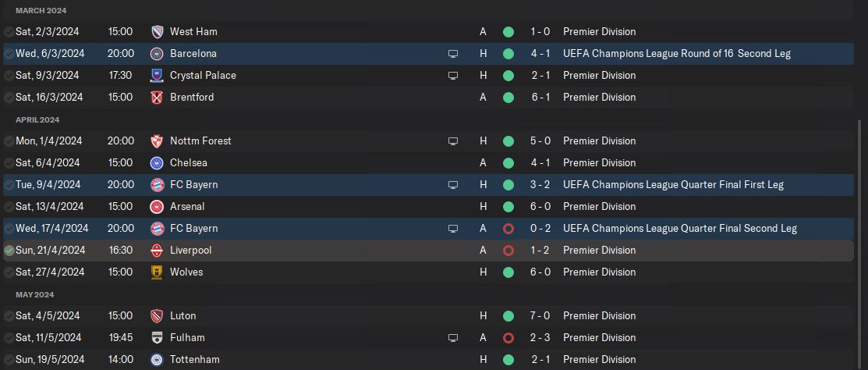
Task: Toggle the green checkmark on Liverpool fixture
Action: point(9,251)
